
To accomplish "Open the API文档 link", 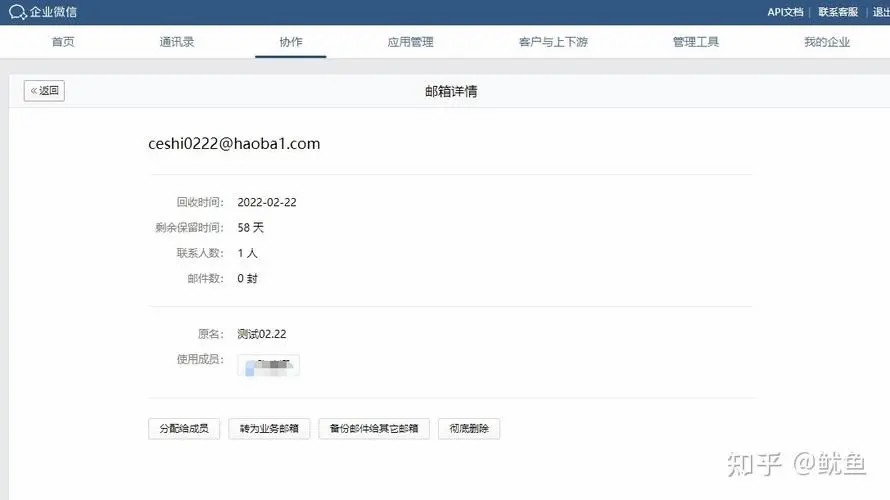I will (x=784, y=12).
